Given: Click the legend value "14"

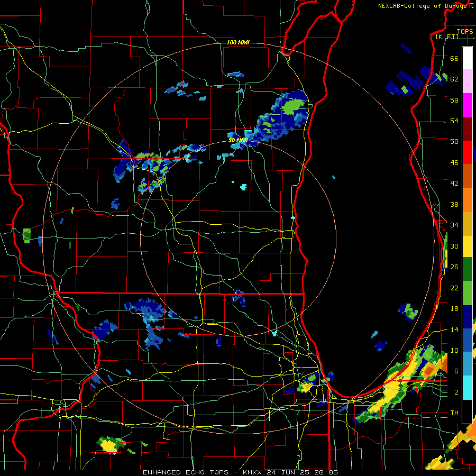Looking at the screenshot, I should pyautogui.click(x=454, y=330).
